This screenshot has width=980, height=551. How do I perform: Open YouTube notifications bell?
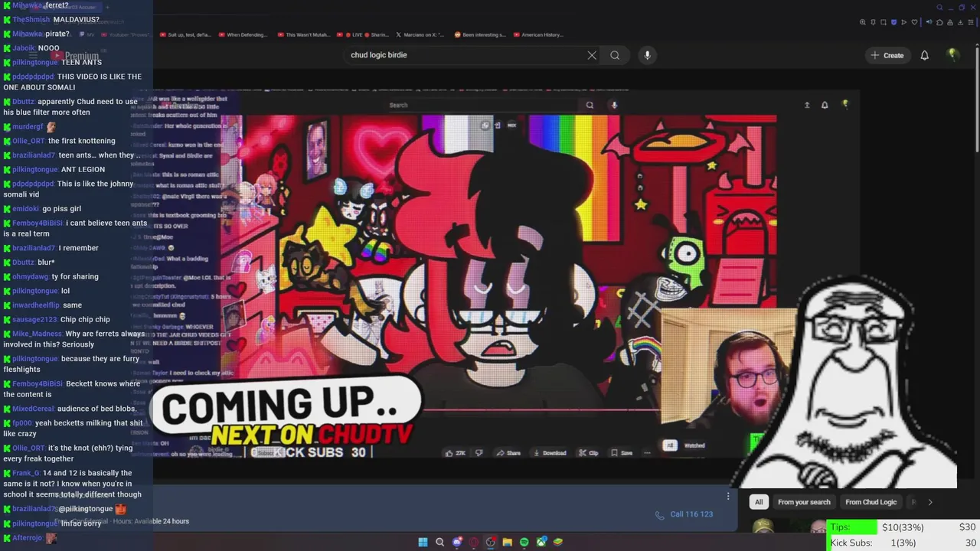925,55
